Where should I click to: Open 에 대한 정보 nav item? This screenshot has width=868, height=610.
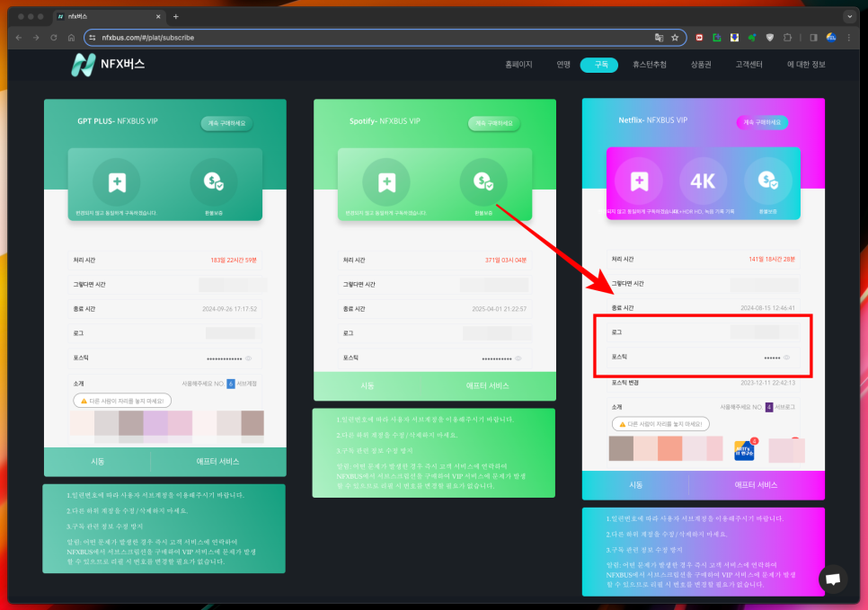(x=806, y=65)
